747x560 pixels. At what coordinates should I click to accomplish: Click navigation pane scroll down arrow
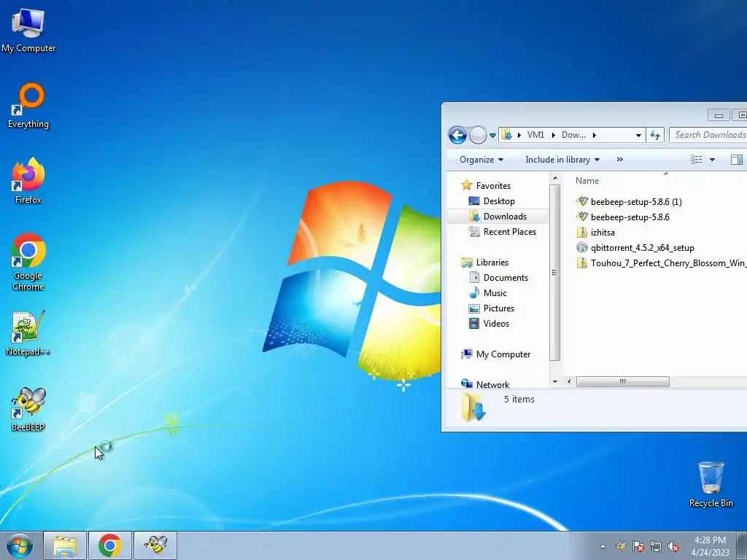[554, 382]
